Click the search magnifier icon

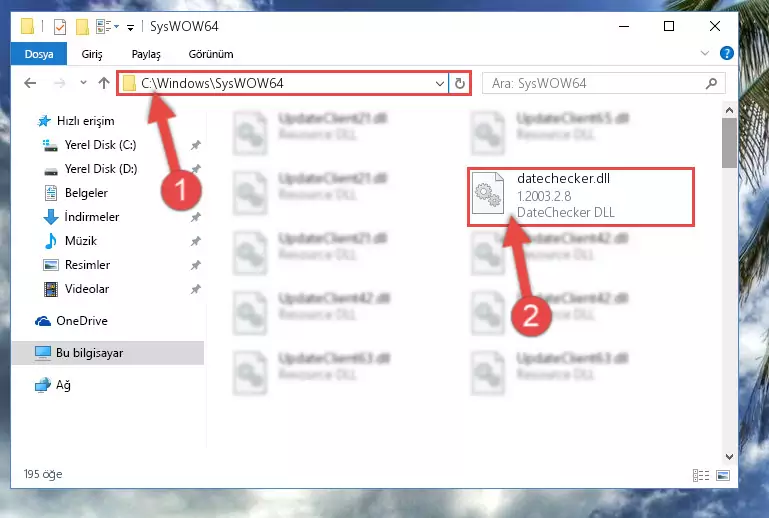(711, 84)
